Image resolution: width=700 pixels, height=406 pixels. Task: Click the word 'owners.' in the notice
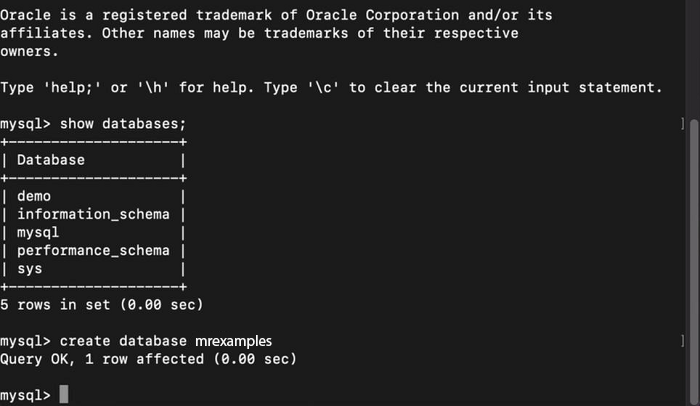tap(29, 51)
